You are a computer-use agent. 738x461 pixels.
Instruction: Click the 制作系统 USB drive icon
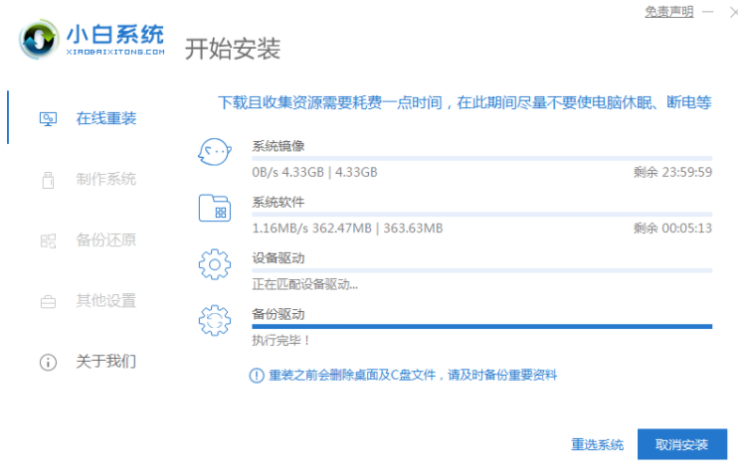click(x=48, y=180)
